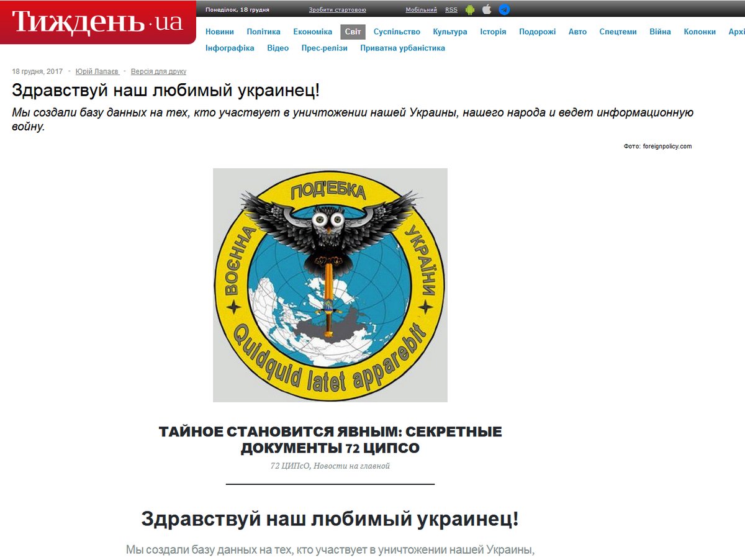Click the italic subtitle starting Мы создали базу

[x=352, y=120]
